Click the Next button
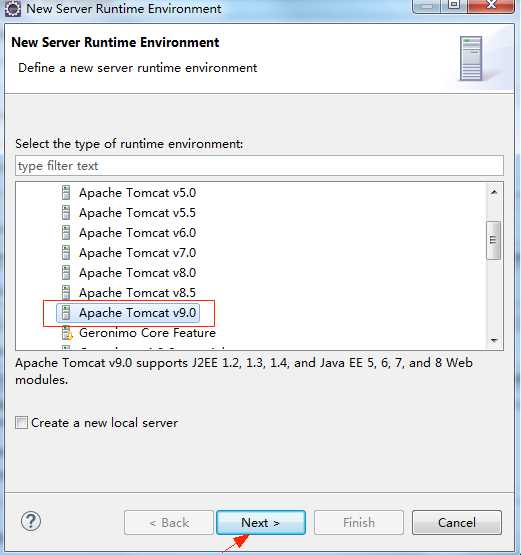The height and width of the screenshot is (555, 521). (x=261, y=522)
